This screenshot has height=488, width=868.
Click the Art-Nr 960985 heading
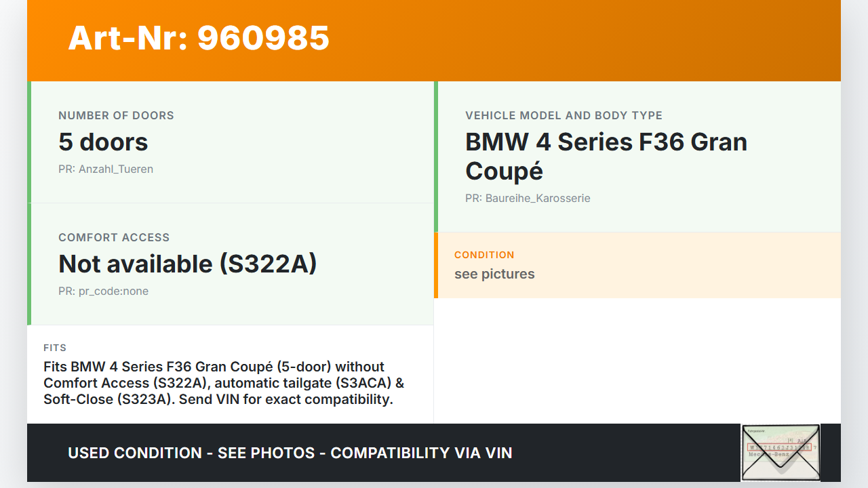click(x=199, y=38)
